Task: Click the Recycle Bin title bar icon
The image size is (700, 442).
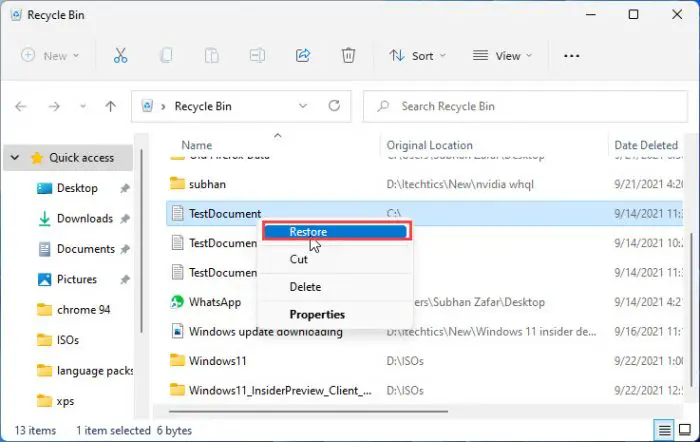Action: 17,15
